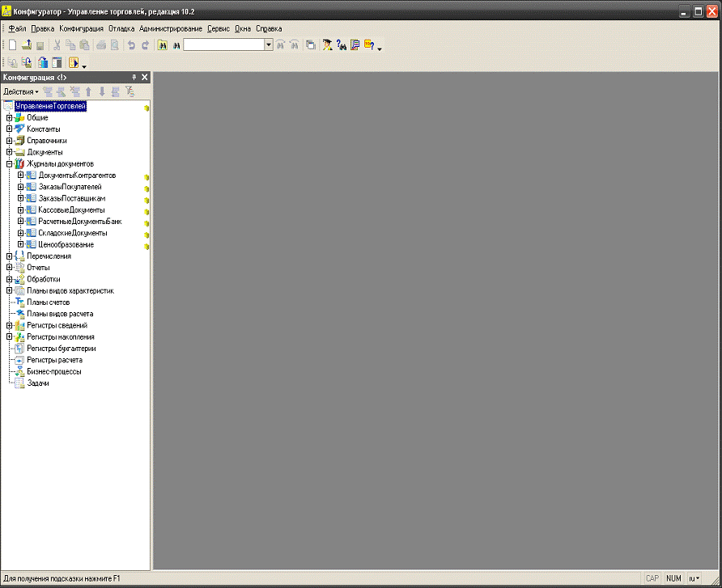The image size is (722, 588).
Task: Open the Действия dropdown menu
Action: point(21,91)
